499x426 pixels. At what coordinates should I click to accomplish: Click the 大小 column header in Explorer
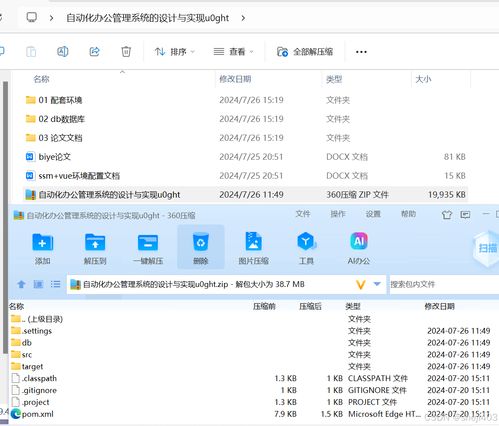[423, 79]
